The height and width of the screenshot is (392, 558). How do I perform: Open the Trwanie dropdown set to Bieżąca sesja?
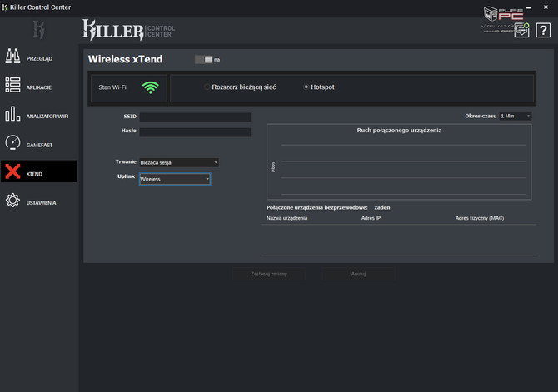179,162
